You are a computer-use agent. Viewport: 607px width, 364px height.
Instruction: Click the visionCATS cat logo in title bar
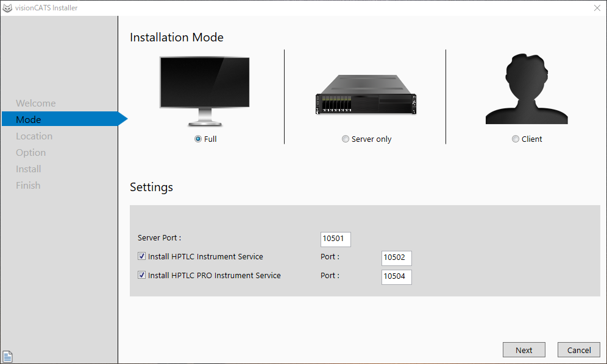[7, 8]
